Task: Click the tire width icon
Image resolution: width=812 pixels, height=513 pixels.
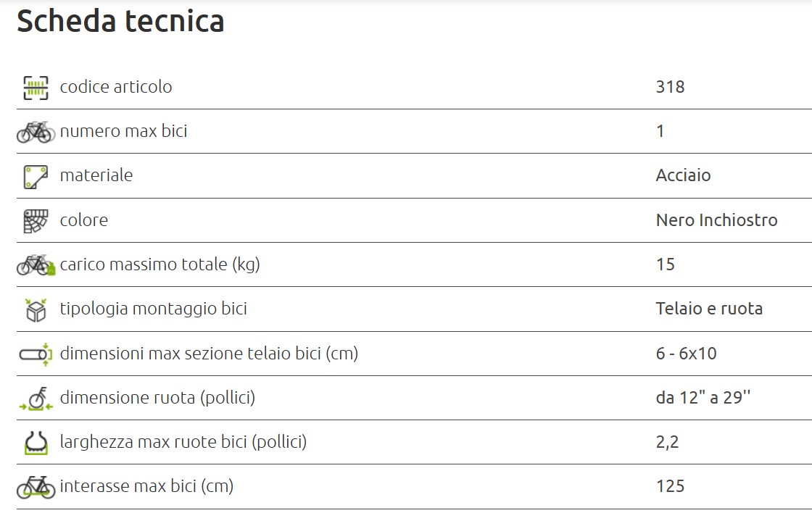Action: pos(36,443)
